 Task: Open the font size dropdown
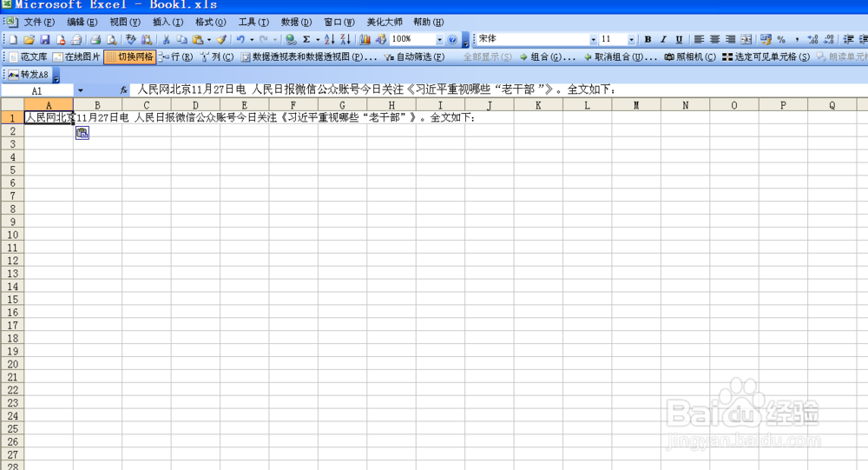pyautogui.click(x=631, y=39)
